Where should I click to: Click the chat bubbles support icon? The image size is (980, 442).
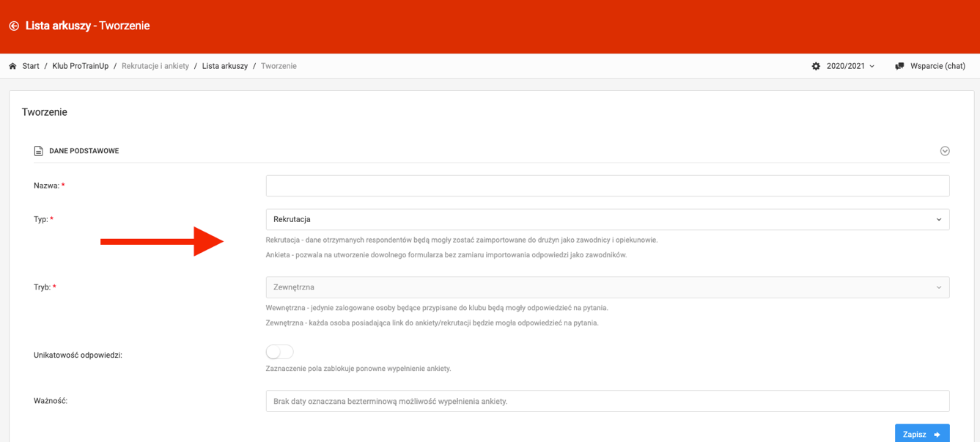(x=899, y=66)
